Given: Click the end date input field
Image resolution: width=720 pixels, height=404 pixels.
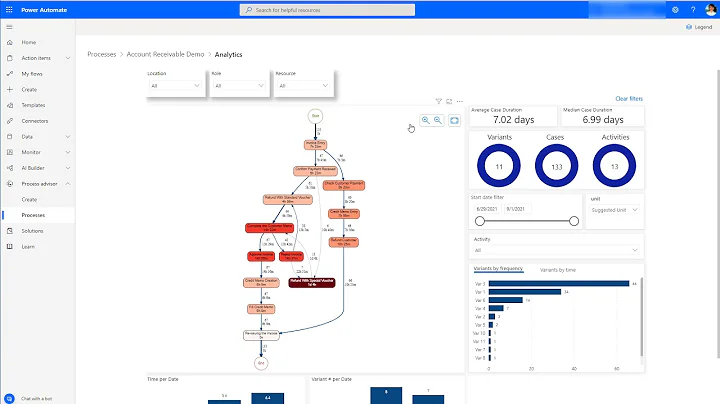Looking at the screenshot, I should tap(517, 209).
